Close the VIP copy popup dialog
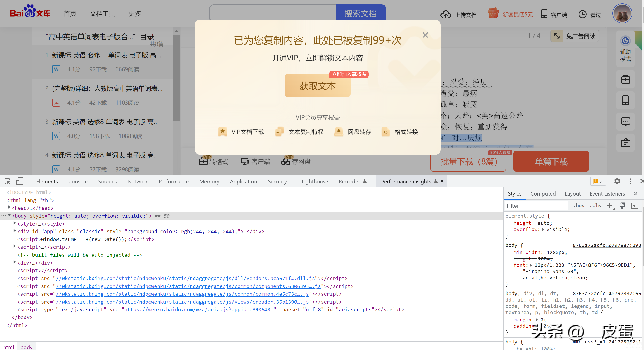The height and width of the screenshot is (350, 644). click(x=425, y=35)
